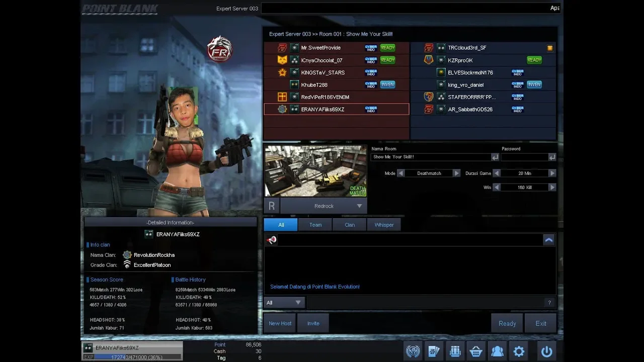Screen dimensions: 644x362
Task: Click ICnyaChocolat_07's READY status badge
Action: 387,60
